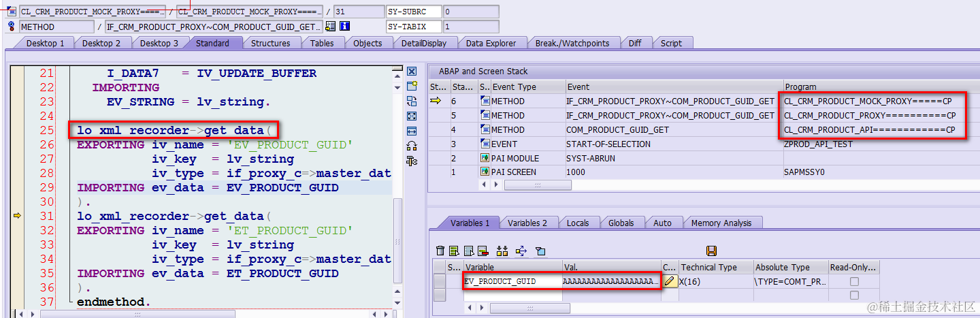The height and width of the screenshot is (318, 980).
Task: Switch to the Structures tab
Action: point(271,43)
